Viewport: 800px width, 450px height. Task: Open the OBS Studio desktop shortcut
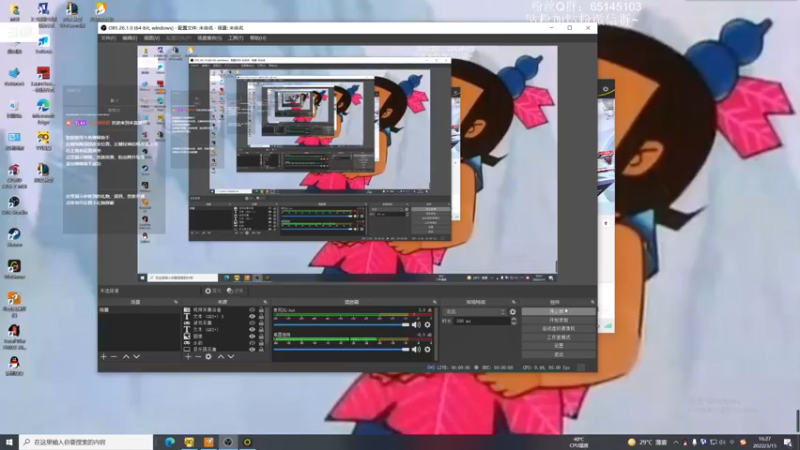pos(14,205)
